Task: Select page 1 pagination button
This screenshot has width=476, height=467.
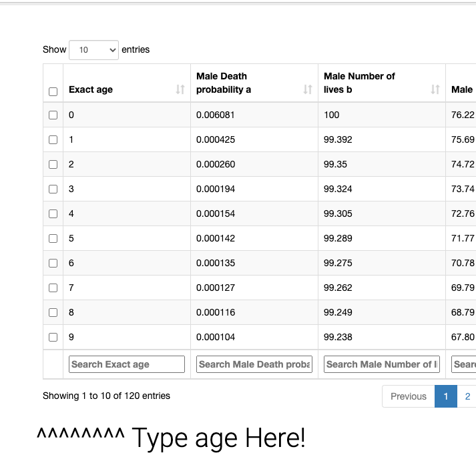Action: pyautogui.click(x=446, y=396)
